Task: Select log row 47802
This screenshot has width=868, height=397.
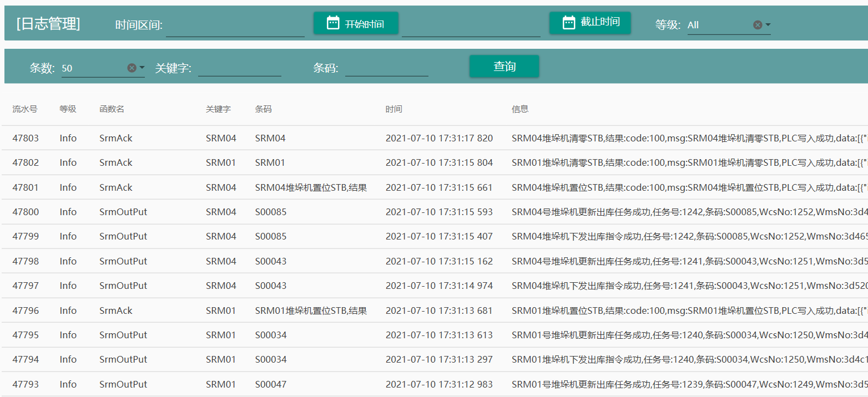Action: [x=434, y=162]
